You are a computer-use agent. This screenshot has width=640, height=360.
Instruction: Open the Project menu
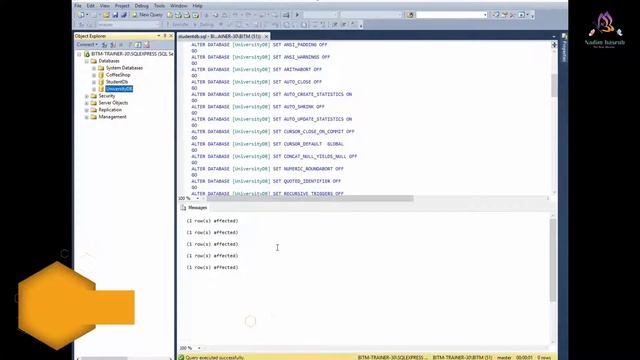point(122,6)
